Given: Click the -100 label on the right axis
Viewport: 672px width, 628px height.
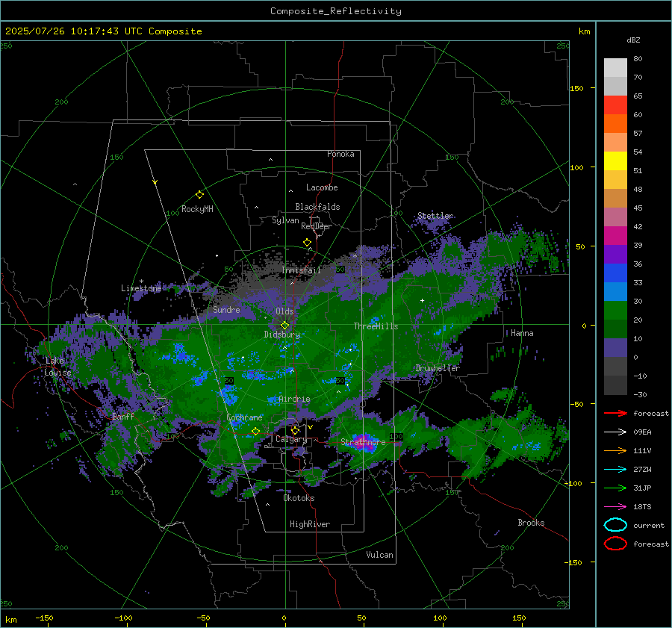Looking at the screenshot, I should (x=573, y=483).
